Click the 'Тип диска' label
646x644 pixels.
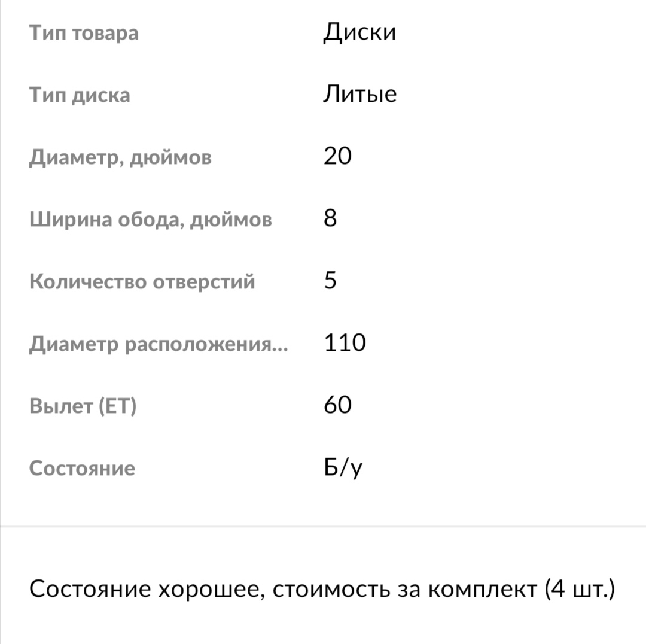tap(80, 95)
